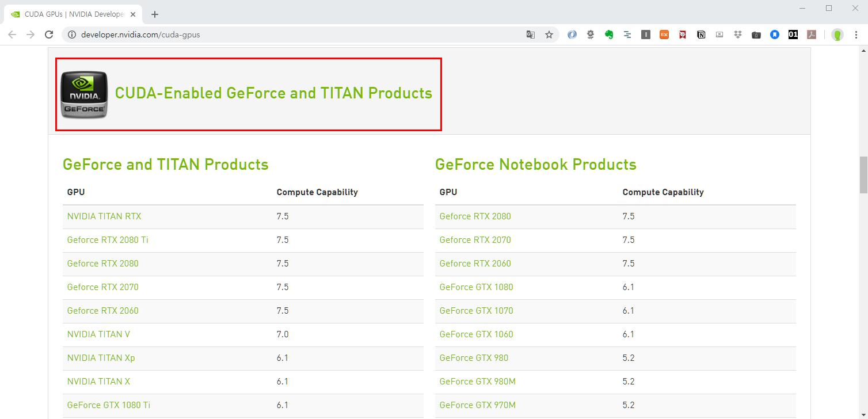Open the NVIDIA TITAN RTX link
Screen dimensions: 868x419
pos(104,216)
